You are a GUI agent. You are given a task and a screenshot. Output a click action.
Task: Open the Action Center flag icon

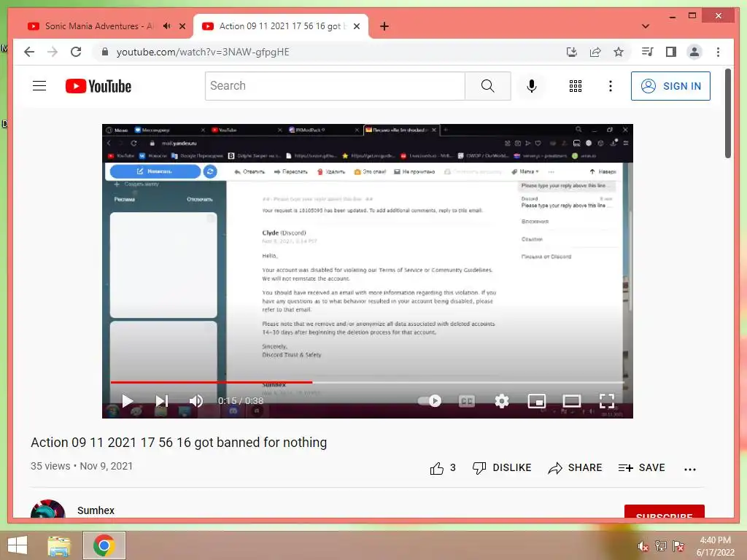coord(678,546)
